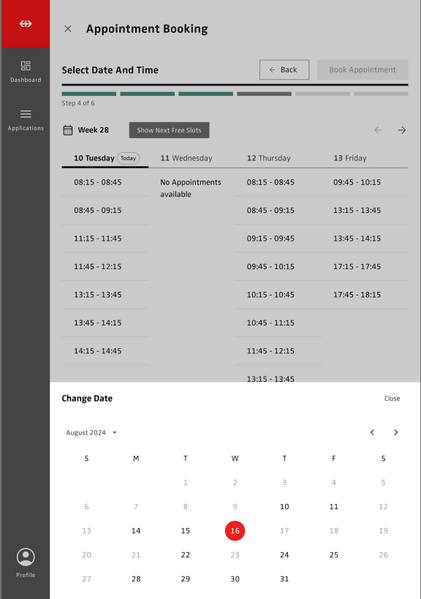
Task: Open the Dashboard sidebar item
Action: [x=26, y=71]
